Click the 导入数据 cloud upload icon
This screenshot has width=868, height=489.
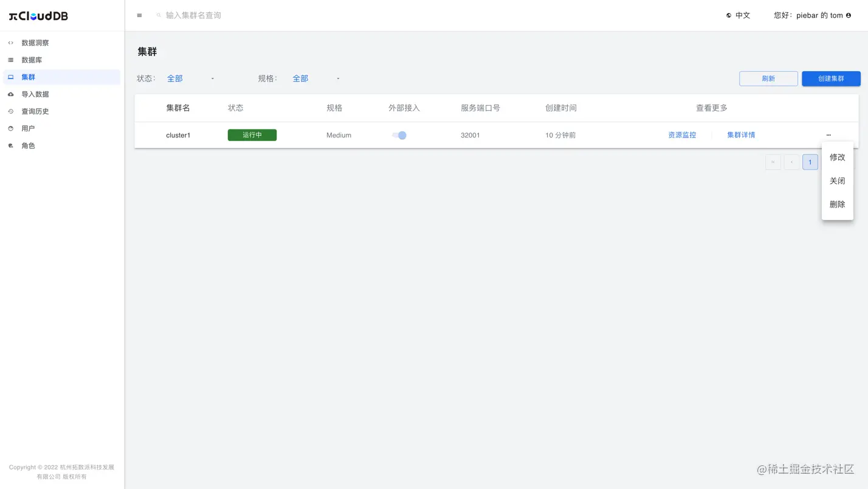[x=10, y=94]
